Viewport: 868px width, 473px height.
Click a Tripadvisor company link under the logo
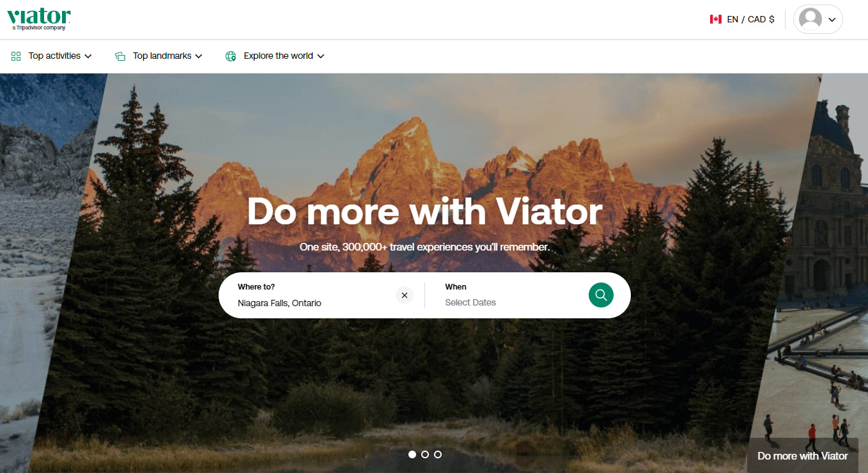[38, 27]
